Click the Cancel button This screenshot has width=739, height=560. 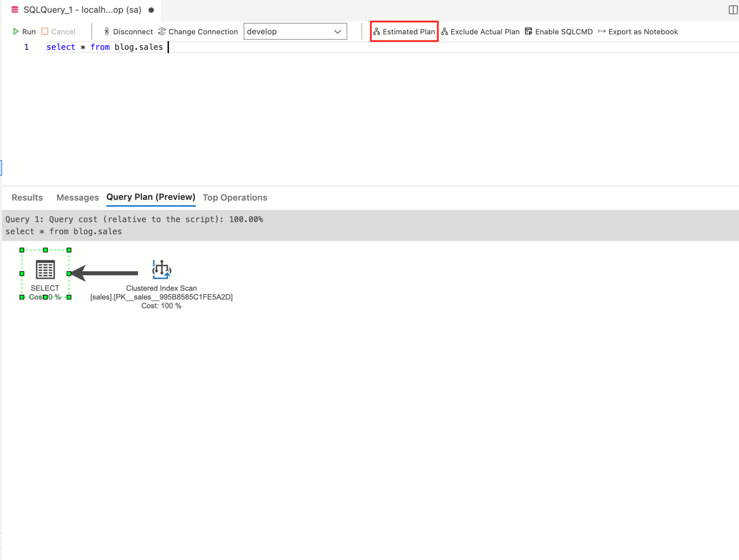point(58,31)
